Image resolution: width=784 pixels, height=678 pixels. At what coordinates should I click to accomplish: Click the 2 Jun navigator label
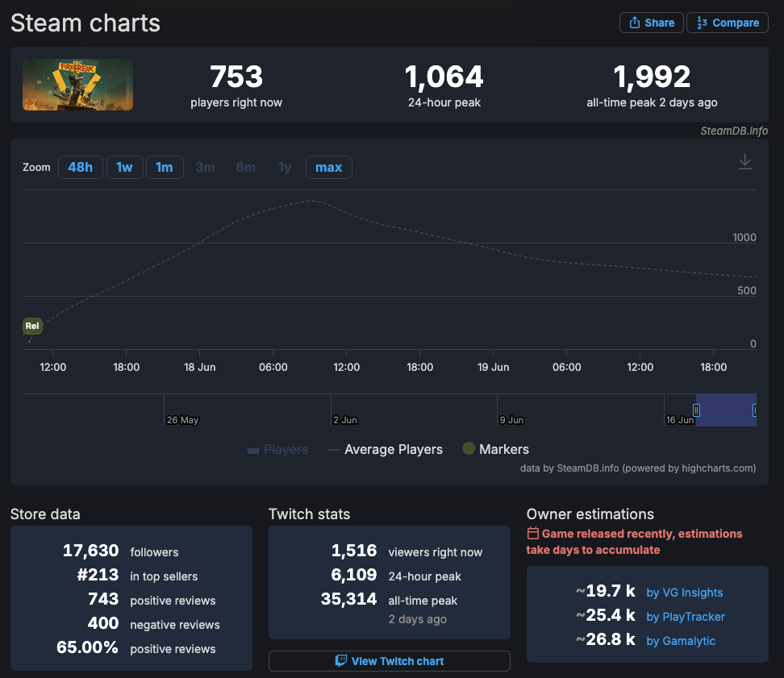click(345, 420)
